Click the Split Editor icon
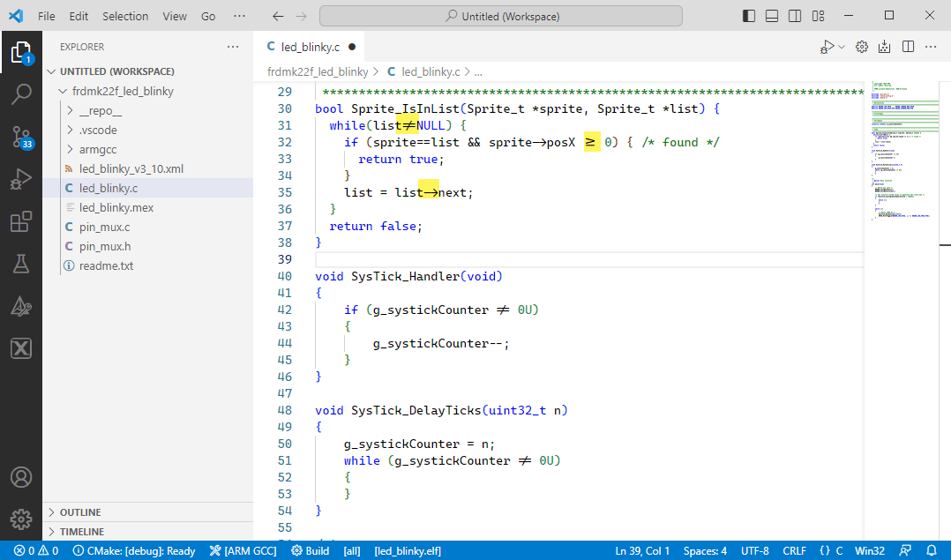951x560 pixels. click(908, 46)
